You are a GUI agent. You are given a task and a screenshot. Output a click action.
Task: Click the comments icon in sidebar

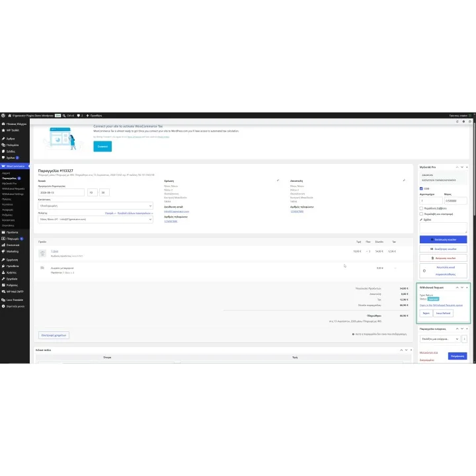pos(3,157)
